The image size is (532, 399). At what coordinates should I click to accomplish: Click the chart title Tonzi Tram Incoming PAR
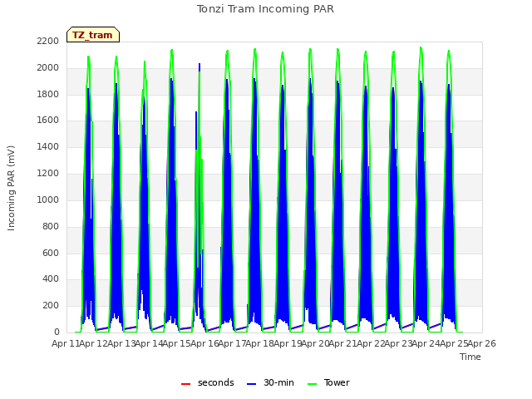click(265, 9)
